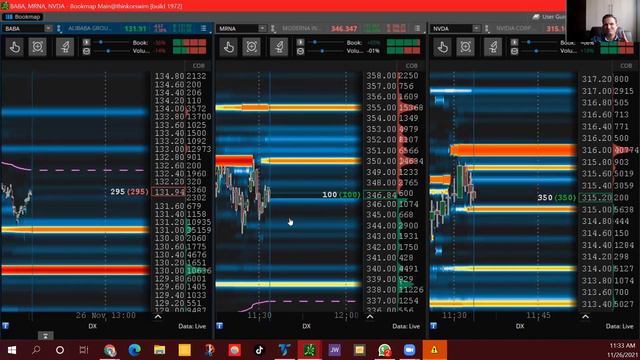Image resolution: width=640 pixels, height=360 pixels.
Task: Click the rocket icon in BABA panel
Action: pyautogui.click(x=65, y=47)
